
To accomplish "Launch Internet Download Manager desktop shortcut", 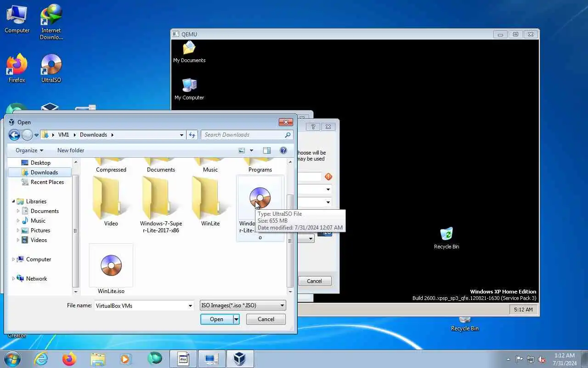I will [51, 22].
